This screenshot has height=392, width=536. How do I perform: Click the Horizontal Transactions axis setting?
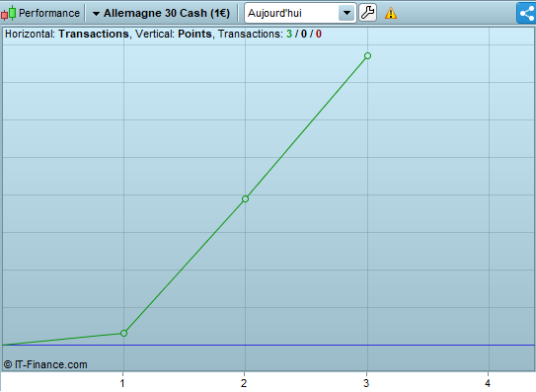point(67,34)
